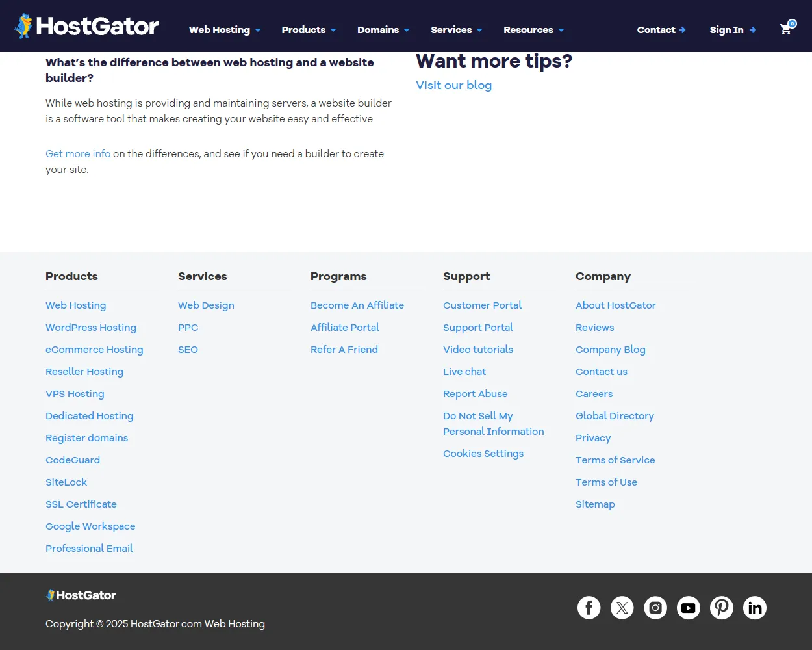The width and height of the screenshot is (812, 650).
Task: Click Become An Affiliate
Action: tap(357, 305)
